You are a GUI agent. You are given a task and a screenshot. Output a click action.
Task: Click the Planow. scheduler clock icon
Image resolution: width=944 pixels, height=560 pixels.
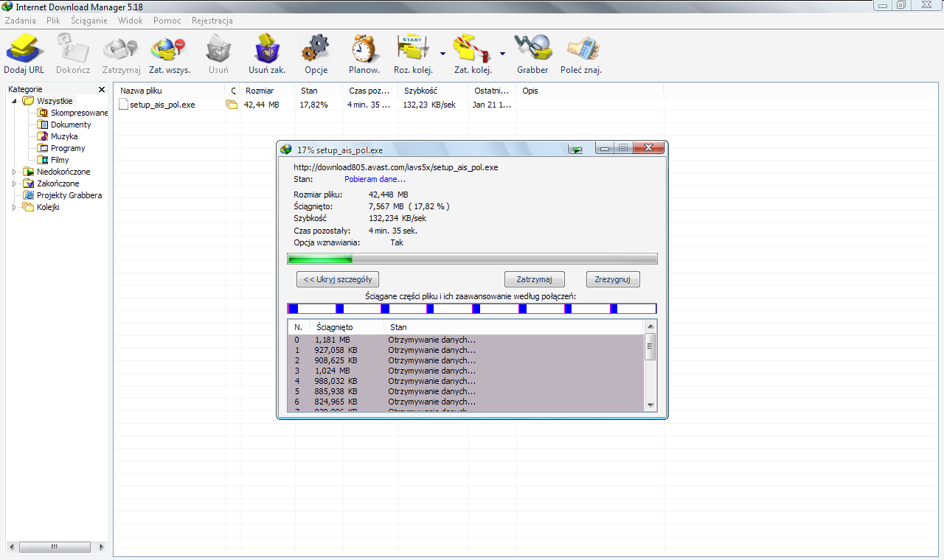pos(364,49)
